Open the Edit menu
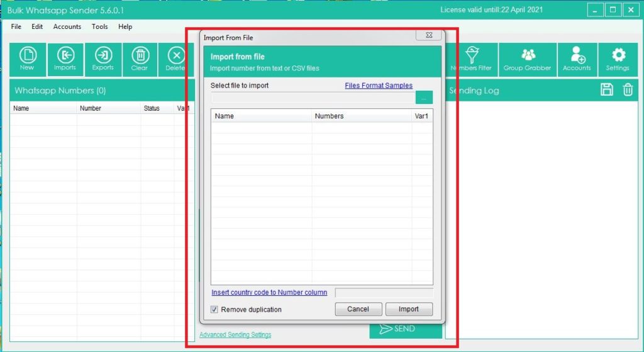 click(37, 26)
